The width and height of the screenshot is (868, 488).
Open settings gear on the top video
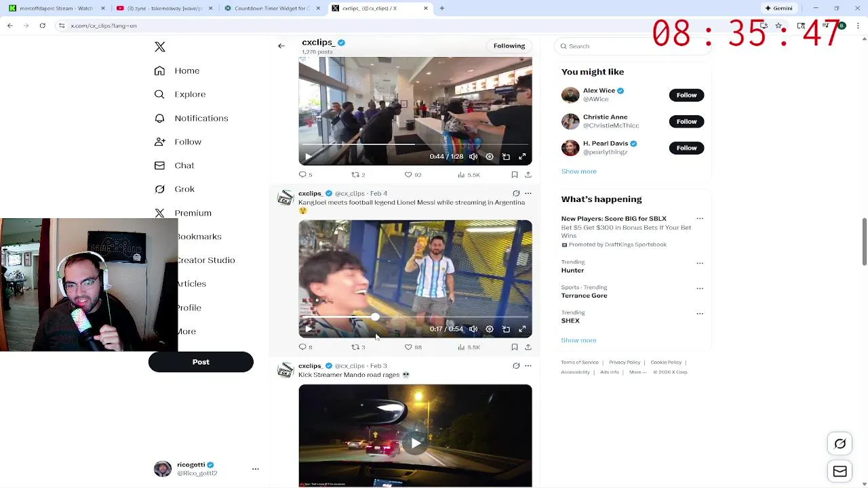pyautogui.click(x=490, y=157)
